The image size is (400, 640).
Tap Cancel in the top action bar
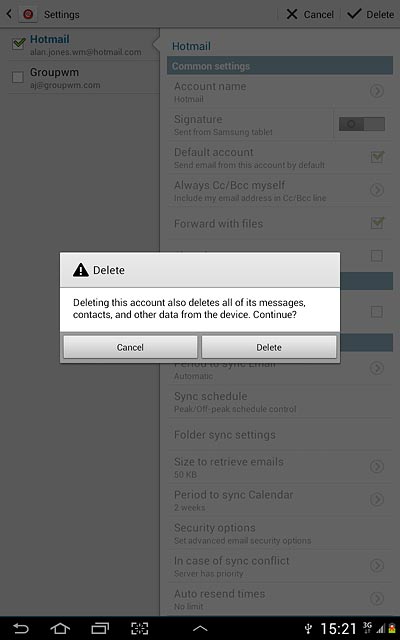click(x=310, y=14)
